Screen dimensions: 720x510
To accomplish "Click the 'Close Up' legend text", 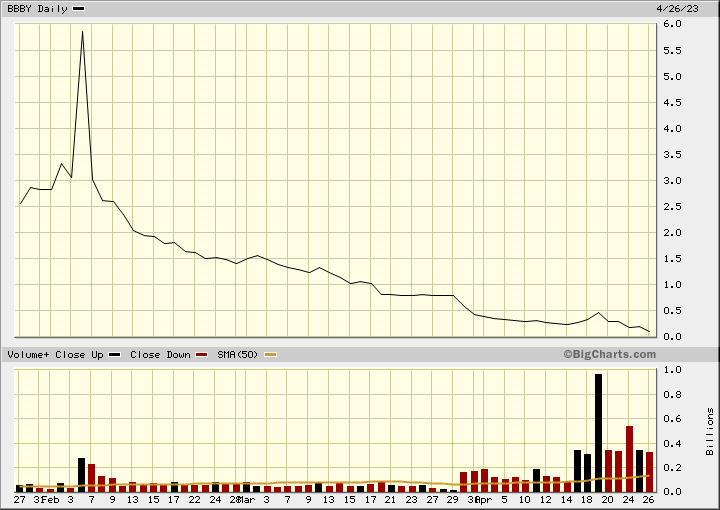I will [x=79, y=355].
